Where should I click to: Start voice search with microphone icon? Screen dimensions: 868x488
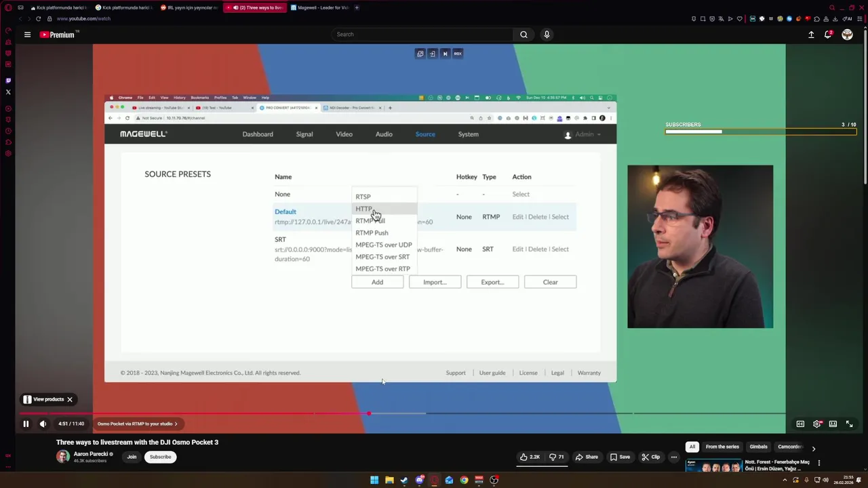(547, 35)
